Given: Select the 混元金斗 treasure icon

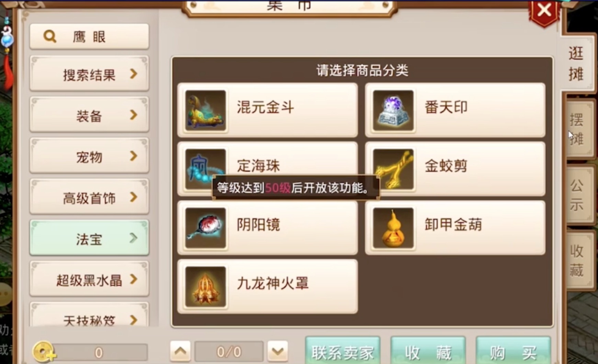Looking at the screenshot, I should pyautogui.click(x=205, y=111).
